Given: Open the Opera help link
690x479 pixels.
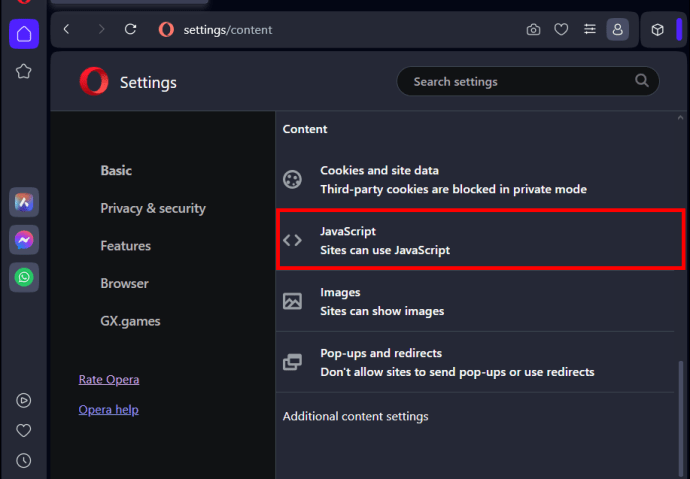Looking at the screenshot, I should click(x=108, y=410).
